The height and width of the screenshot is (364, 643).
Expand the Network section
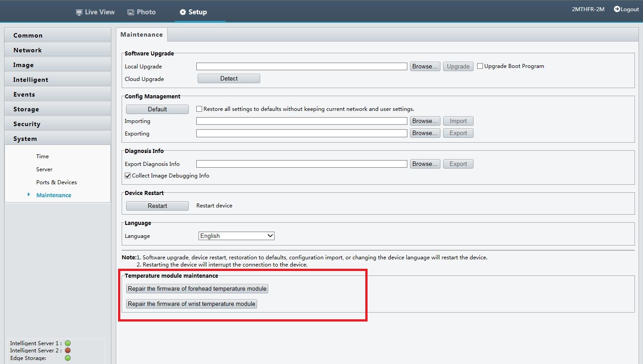58,50
